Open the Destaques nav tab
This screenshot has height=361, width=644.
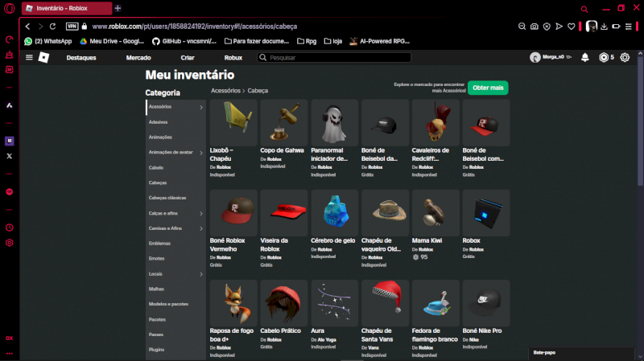(x=81, y=58)
